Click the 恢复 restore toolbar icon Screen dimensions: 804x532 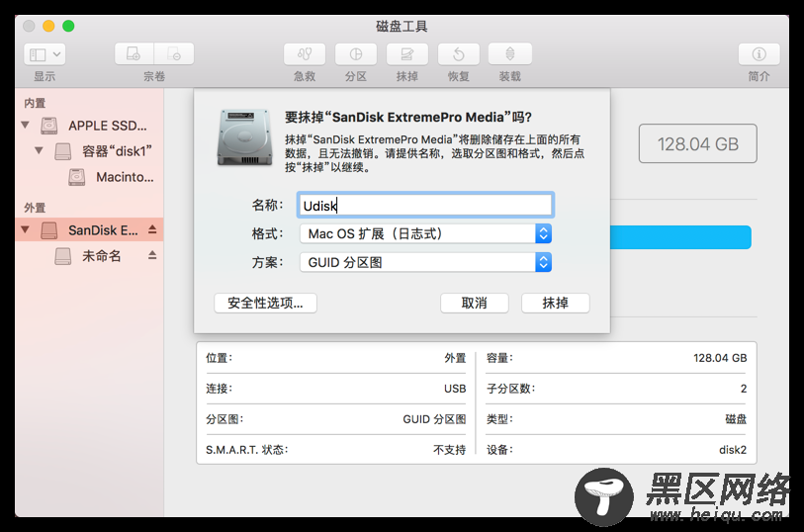coord(459,53)
